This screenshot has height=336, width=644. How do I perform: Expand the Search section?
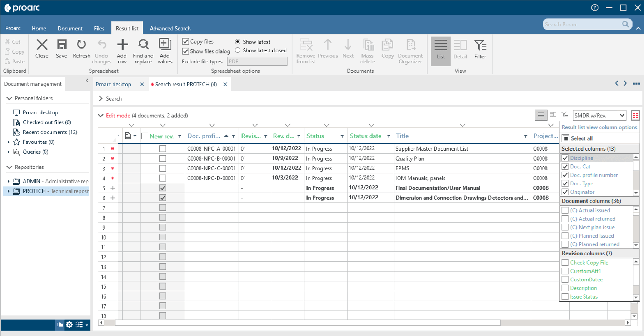pos(101,98)
